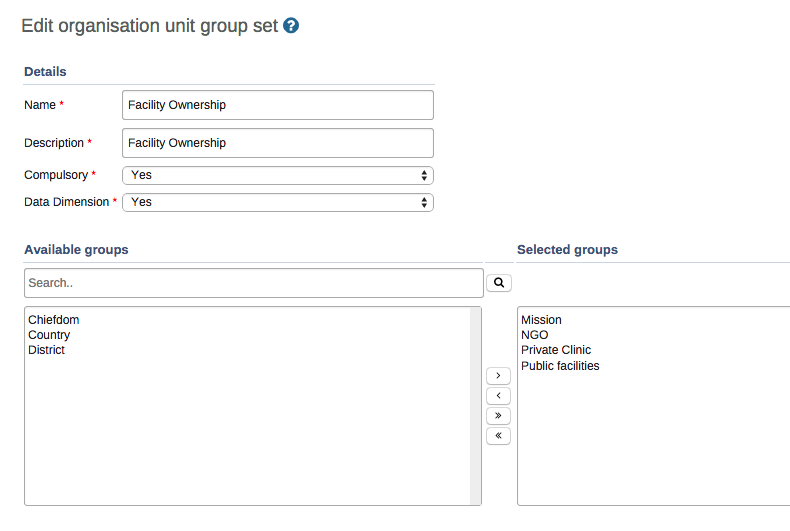Click the Name text field

point(278,105)
